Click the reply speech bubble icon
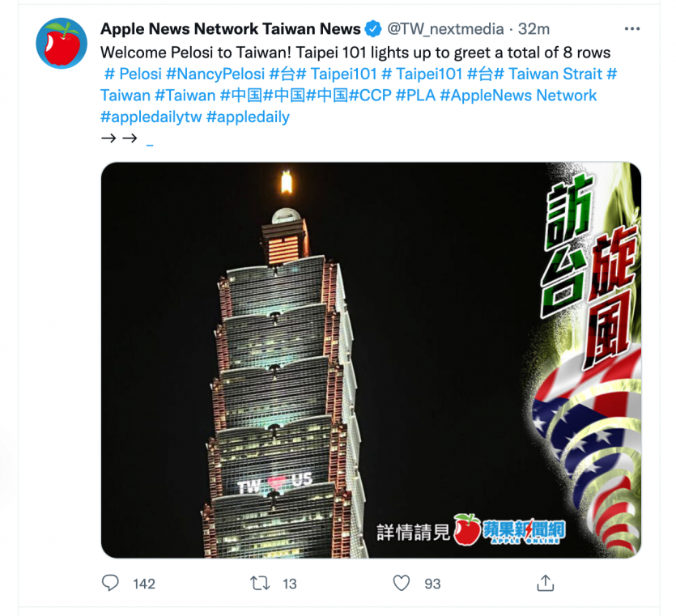676x616 pixels. coord(110,583)
